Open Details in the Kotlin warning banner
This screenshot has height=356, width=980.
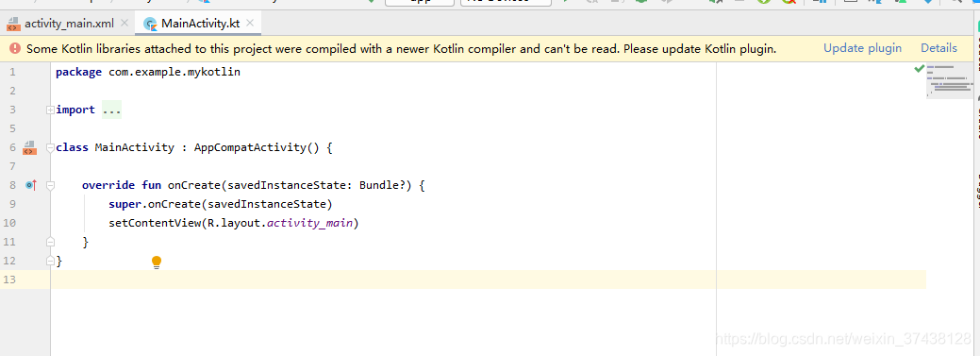(x=938, y=48)
